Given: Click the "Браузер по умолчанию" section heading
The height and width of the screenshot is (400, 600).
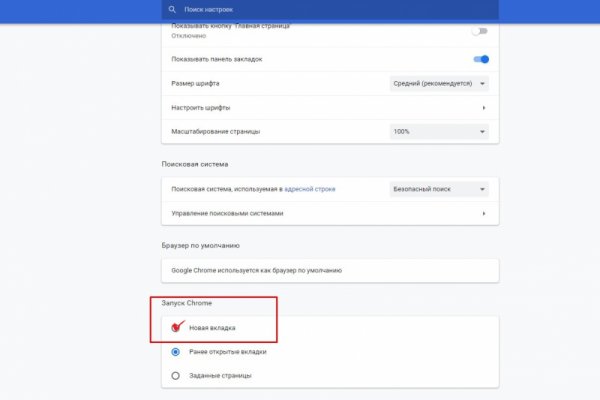Looking at the screenshot, I should [x=200, y=245].
